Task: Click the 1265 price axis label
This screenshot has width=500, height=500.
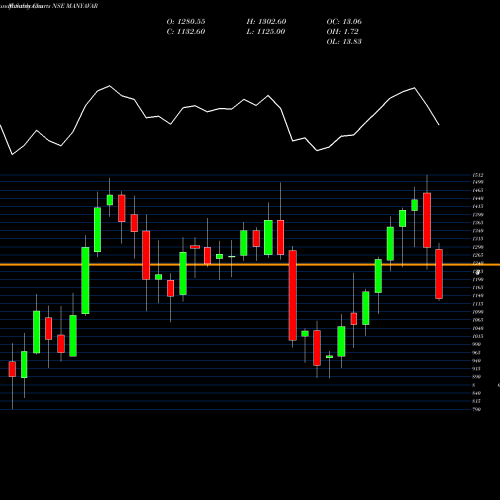Action: pyautogui.click(x=478, y=255)
